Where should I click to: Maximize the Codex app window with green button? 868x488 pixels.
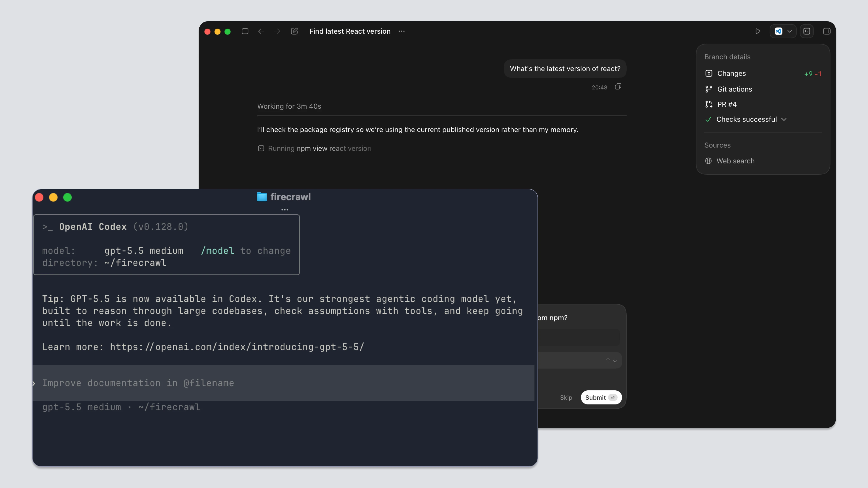227,32
